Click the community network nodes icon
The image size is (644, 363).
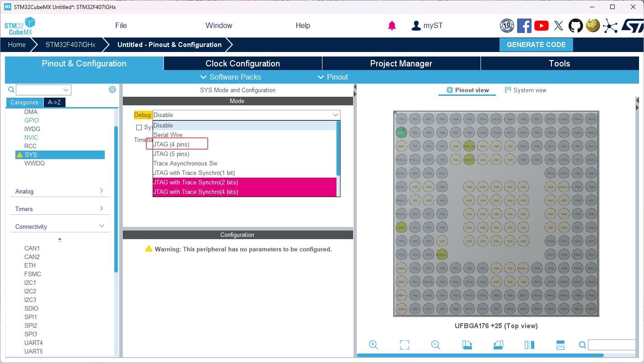pos(610,26)
